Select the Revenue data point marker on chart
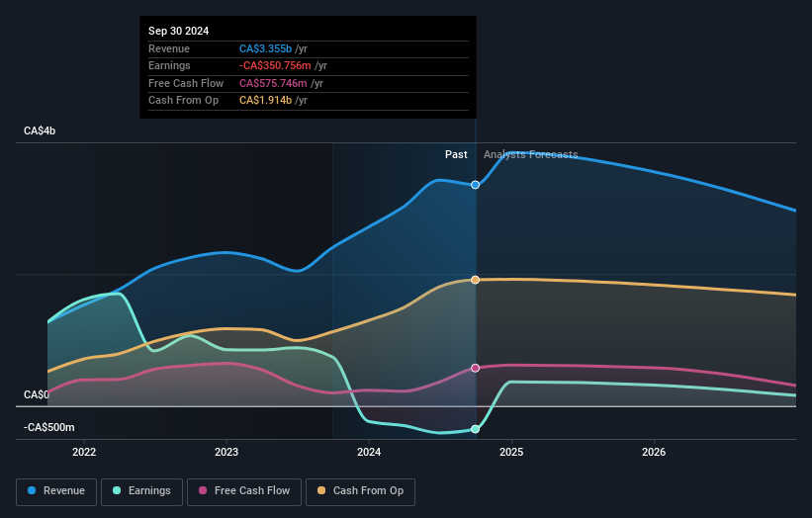 click(x=476, y=185)
